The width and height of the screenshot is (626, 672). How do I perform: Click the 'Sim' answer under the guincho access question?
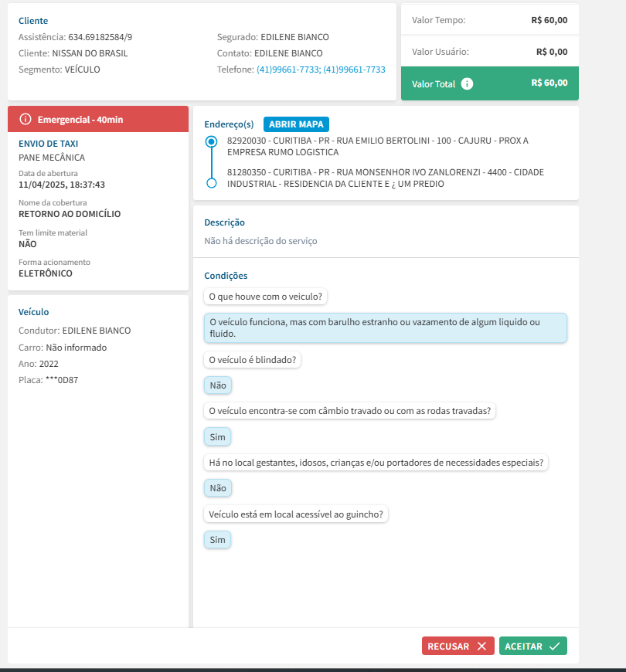217,540
